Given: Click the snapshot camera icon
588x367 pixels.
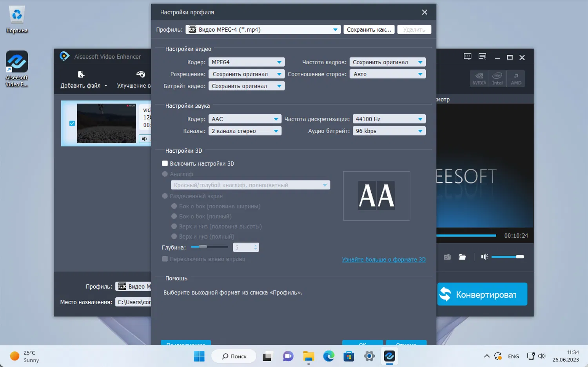Looking at the screenshot, I should tap(447, 257).
